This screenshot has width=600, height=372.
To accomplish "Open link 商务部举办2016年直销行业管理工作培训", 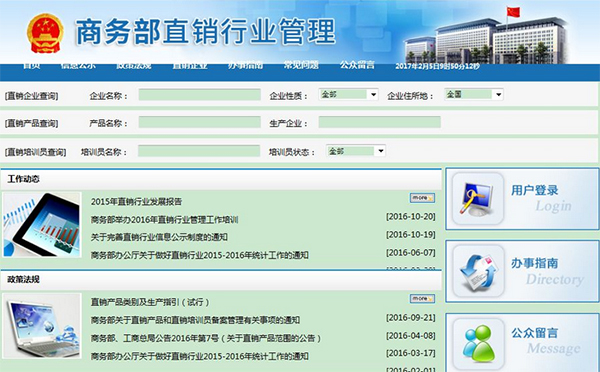I will pyautogui.click(x=164, y=220).
